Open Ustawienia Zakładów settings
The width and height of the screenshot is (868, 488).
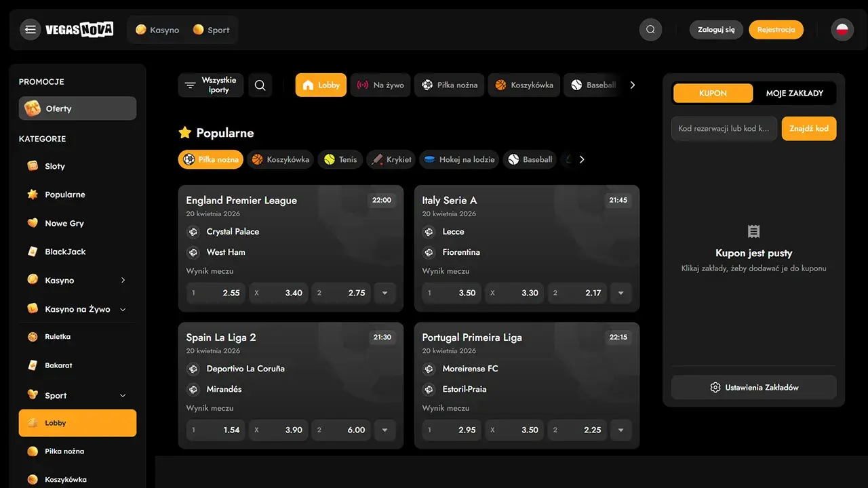pyautogui.click(x=753, y=388)
